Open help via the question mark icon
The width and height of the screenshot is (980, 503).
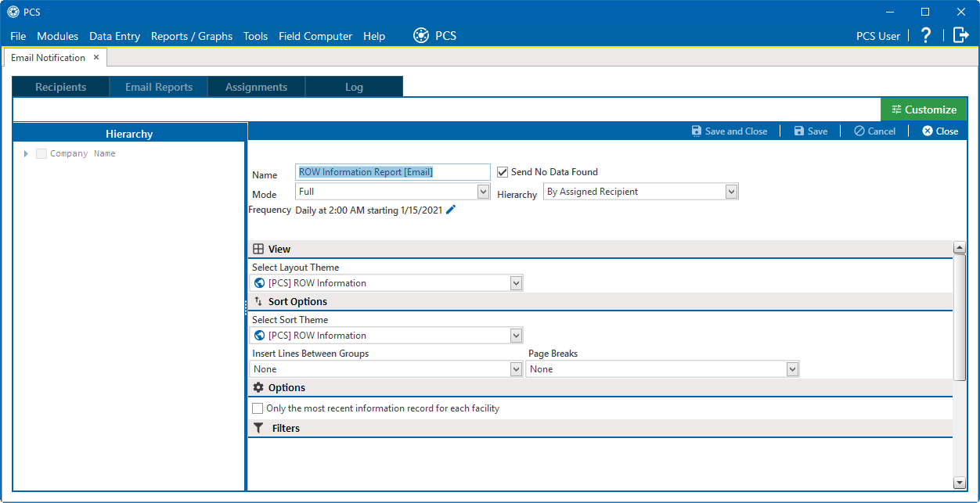pos(926,35)
